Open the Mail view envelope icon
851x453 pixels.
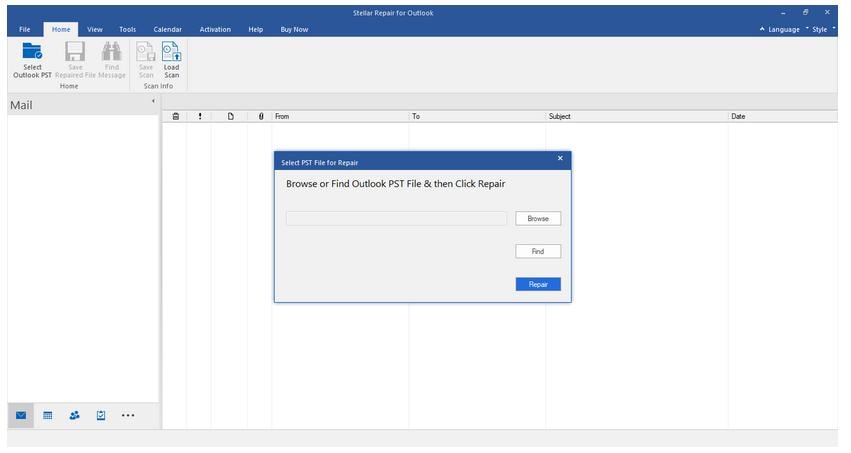point(21,416)
